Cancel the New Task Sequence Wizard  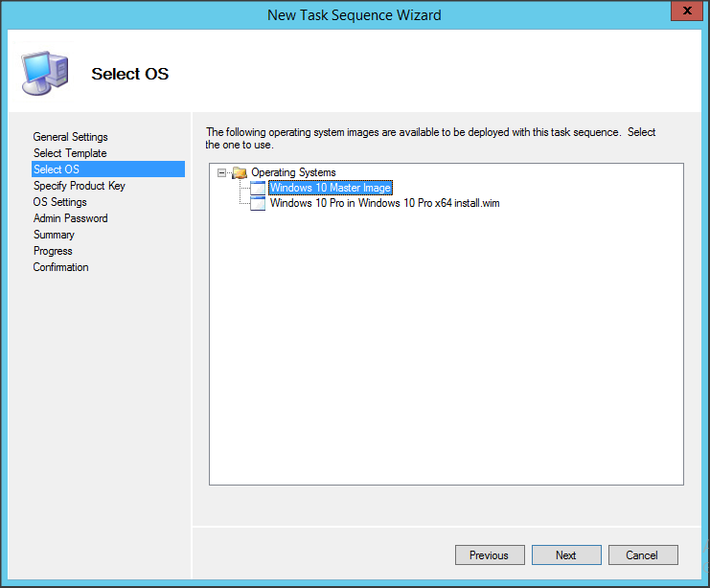(642, 554)
